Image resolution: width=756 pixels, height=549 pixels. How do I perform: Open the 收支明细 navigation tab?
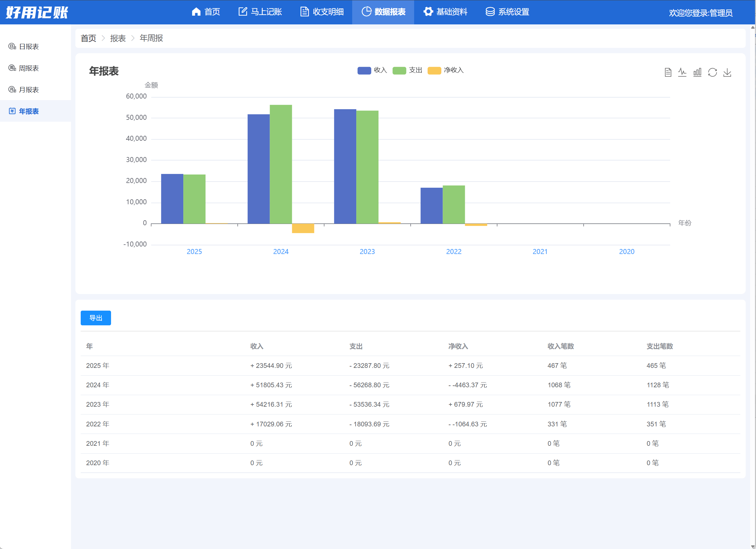322,12
